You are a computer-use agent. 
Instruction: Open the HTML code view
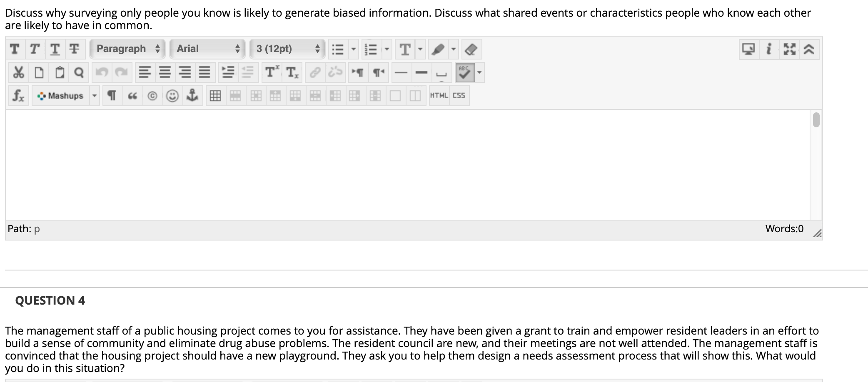[439, 95]
